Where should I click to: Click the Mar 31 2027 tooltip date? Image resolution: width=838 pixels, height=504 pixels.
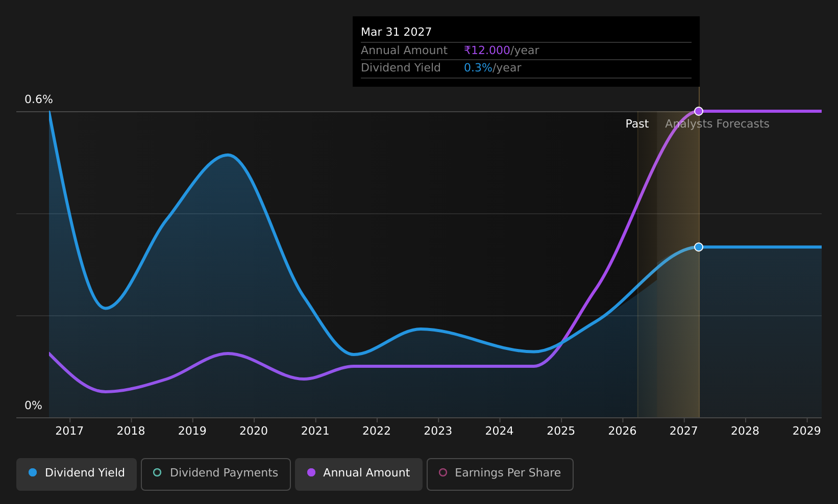(x=396, y=32)
